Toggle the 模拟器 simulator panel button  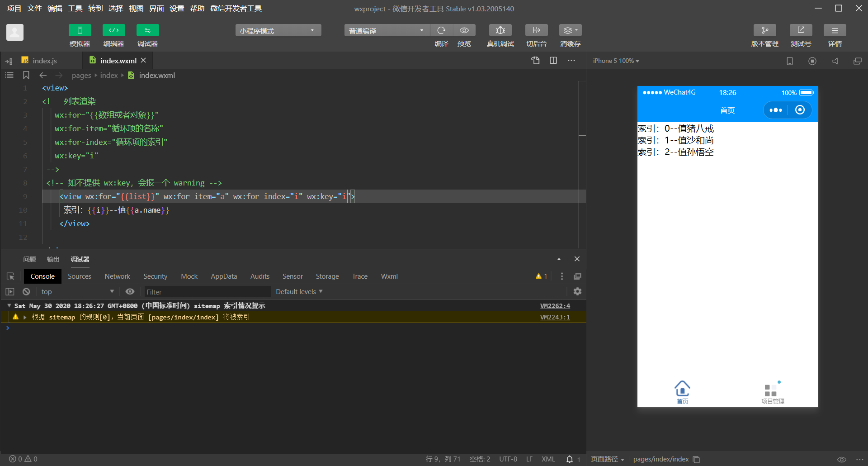pyautogui.click(x=80, y=30)
